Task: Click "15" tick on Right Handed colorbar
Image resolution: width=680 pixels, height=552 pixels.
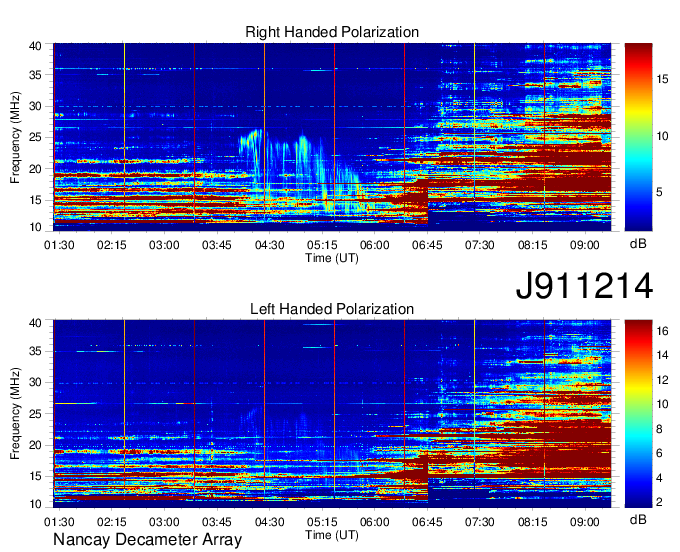Action: point(662,79)
